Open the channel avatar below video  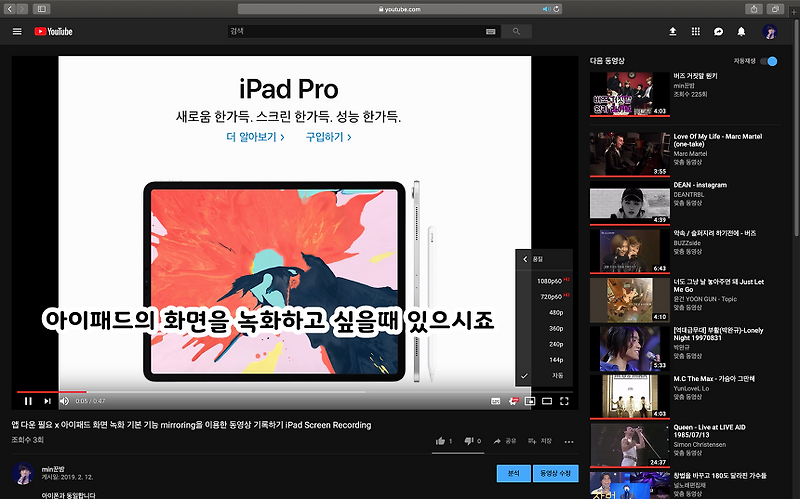pos(23,473)
